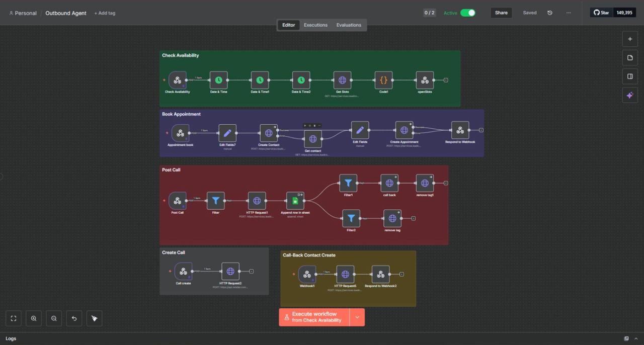Tidy up workflow using the broom icon
This screenshot has width=644, height=345.
click(x=94, y=318)
